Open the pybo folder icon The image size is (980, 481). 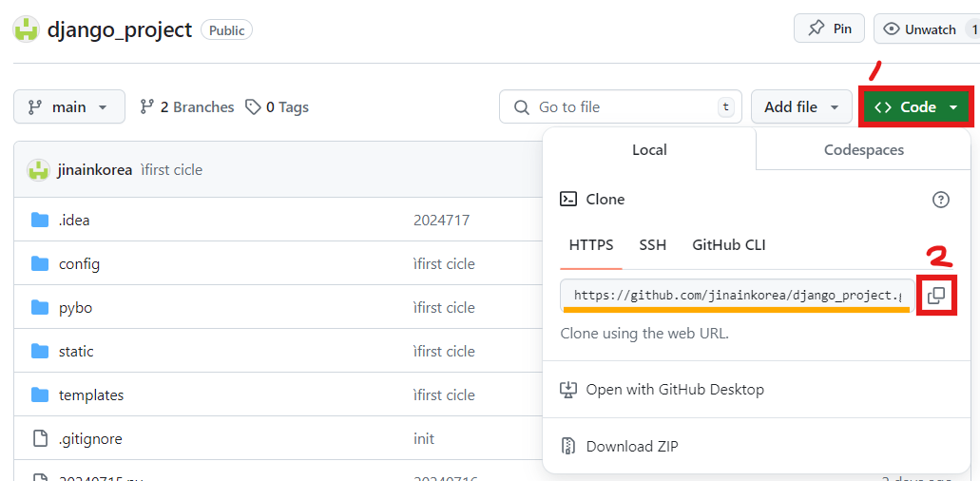pos(40,307)
